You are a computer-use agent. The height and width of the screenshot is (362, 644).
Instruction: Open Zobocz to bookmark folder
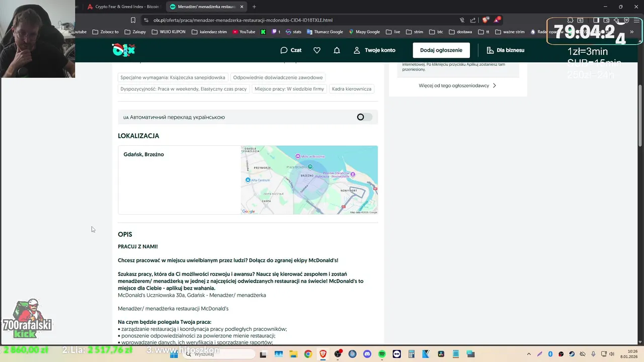coord(106,32)
